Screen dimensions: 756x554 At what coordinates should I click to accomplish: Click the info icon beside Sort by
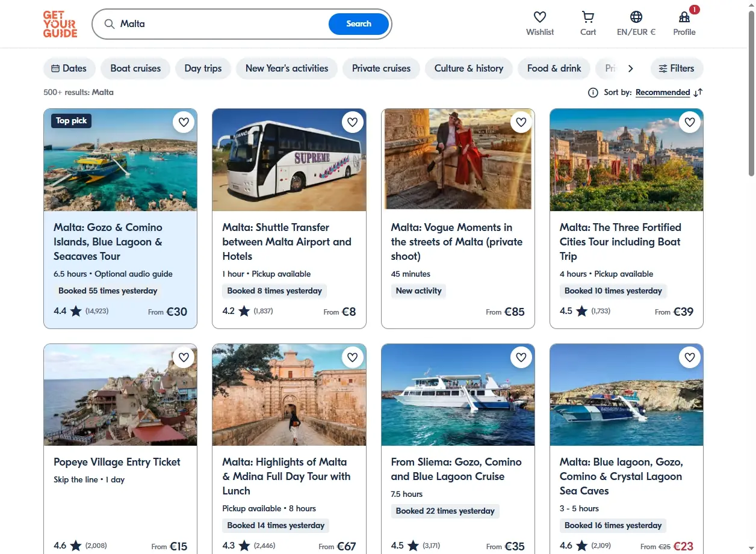(593, 93)
